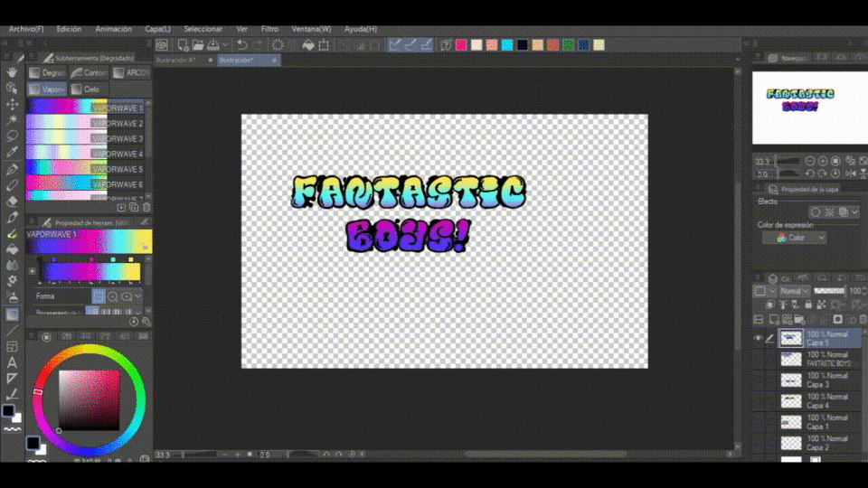Toggle visibility for Capa 3 layer
Screen dimensions: 868x488
pyautogui.click(x=758, y=380)
